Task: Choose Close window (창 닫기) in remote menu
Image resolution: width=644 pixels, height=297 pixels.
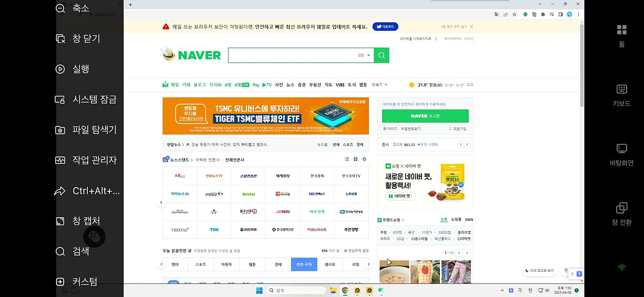Action: (x=78, y=39)
